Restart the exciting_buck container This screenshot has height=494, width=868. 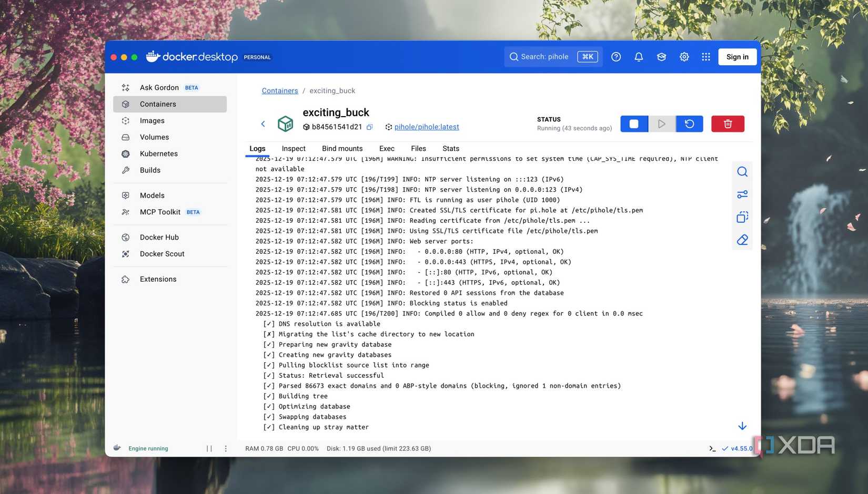689,124
